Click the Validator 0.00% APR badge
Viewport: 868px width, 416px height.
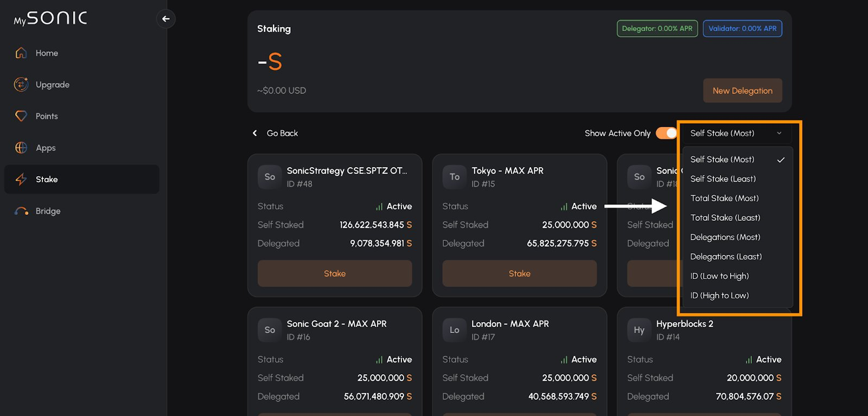[742, 29]
